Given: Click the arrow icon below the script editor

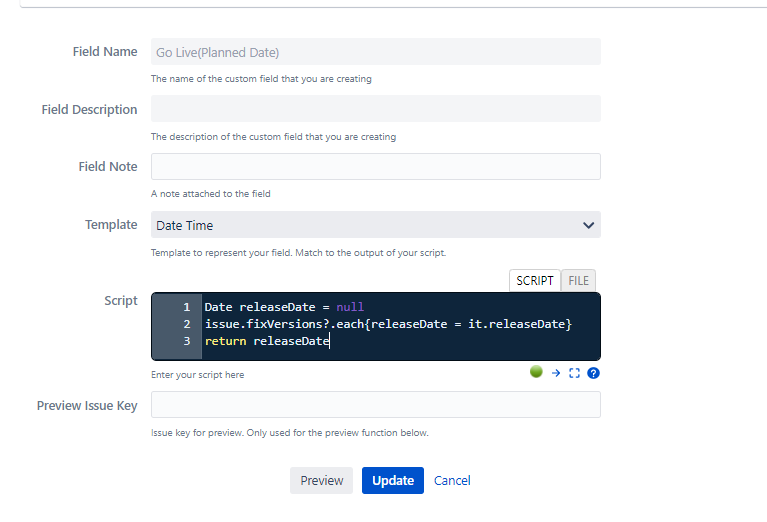Looking at the screenshot, I should (556, 373).
